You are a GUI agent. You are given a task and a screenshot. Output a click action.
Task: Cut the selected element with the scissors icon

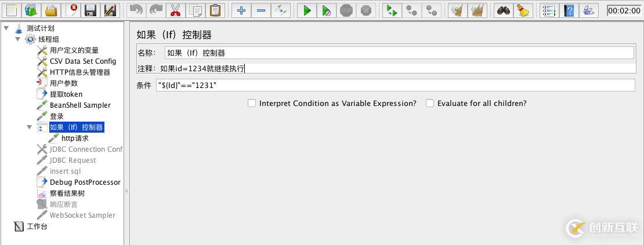(176, 10)
